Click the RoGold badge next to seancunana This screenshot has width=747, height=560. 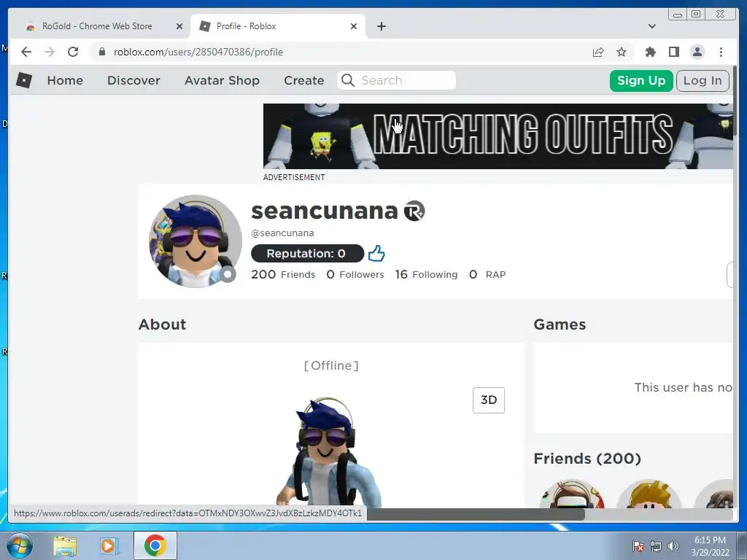[414, 211]
